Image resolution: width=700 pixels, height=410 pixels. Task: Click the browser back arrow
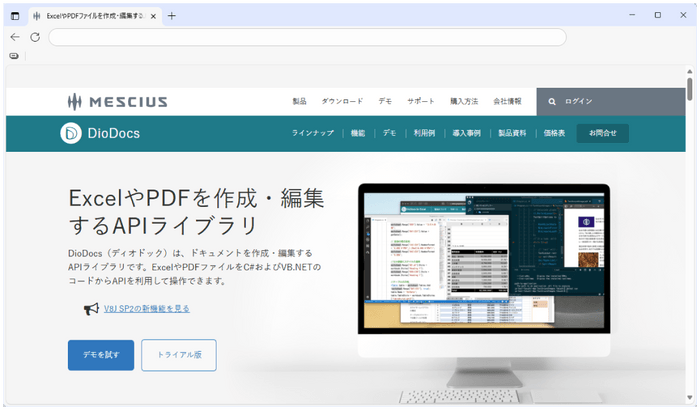15,37
